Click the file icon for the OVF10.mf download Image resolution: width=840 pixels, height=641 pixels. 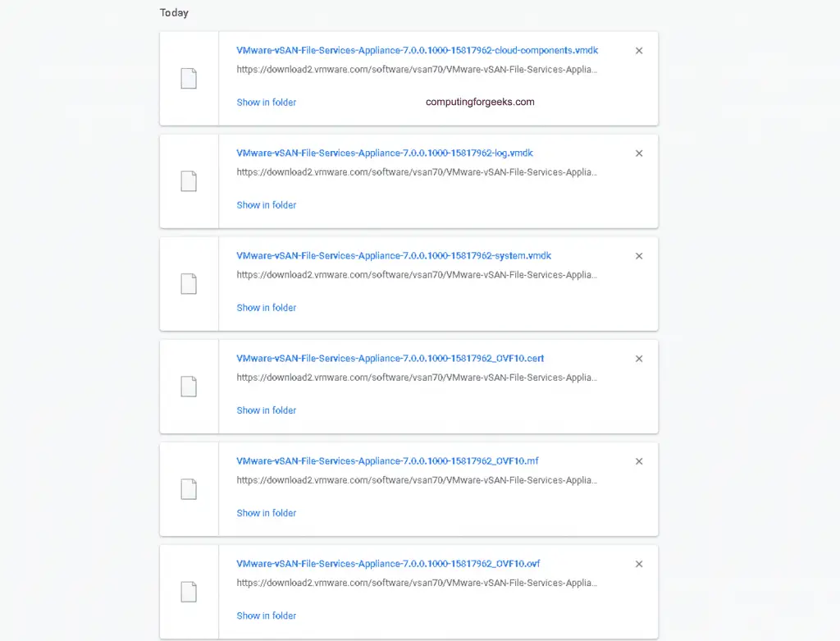[x=189, y=489]
